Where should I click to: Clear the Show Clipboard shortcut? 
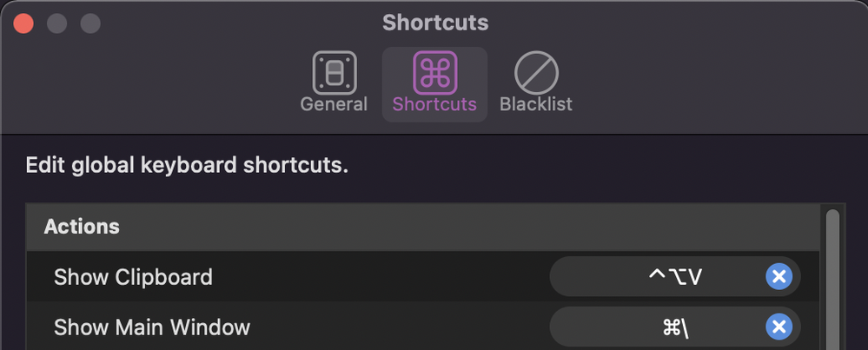[x=779, y=277]
